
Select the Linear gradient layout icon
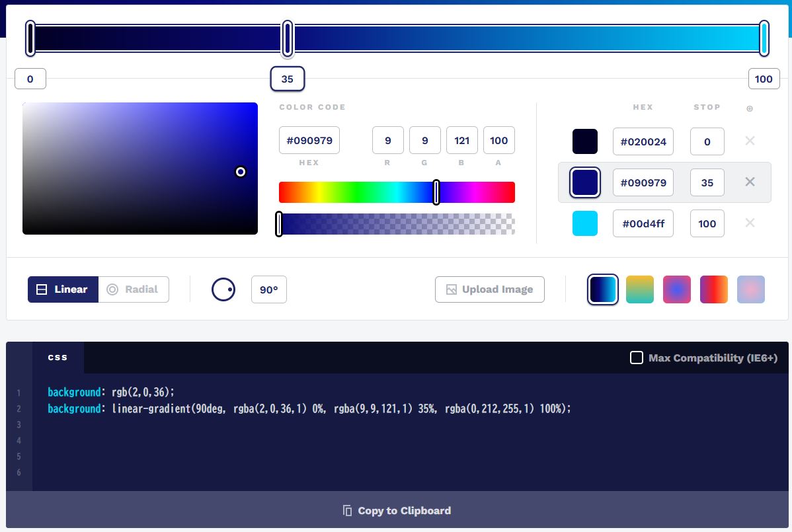pyautogui.click(x=42, y=289)
